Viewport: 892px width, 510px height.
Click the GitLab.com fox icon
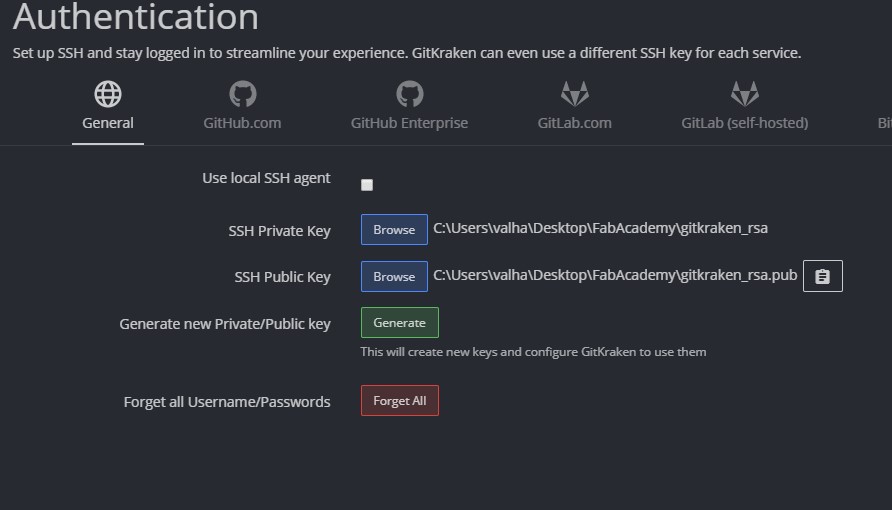tap(574, 94)
